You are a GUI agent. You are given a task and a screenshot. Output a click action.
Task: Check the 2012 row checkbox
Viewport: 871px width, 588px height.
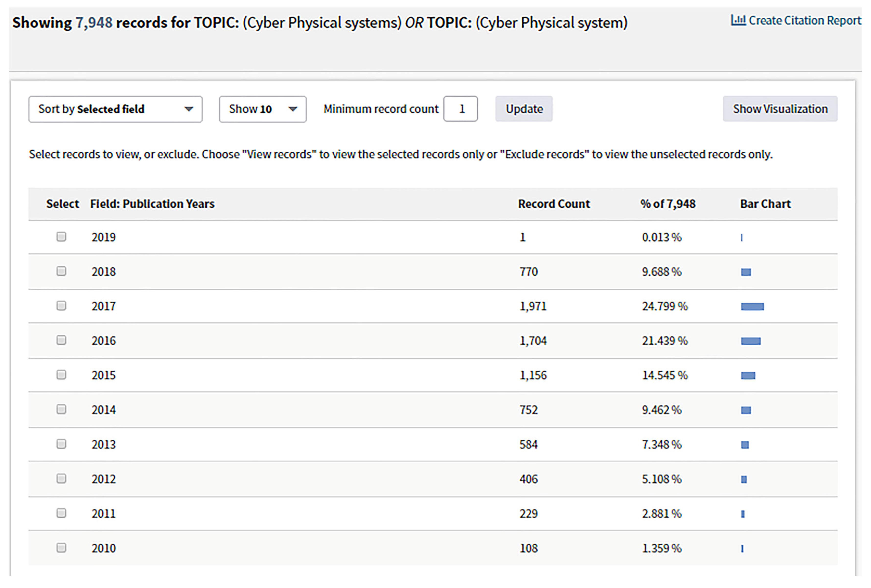(61, 479)
